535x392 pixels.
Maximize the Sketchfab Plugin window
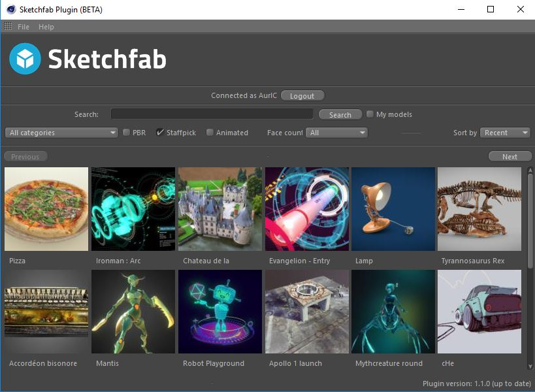click(x=491, y=9)
